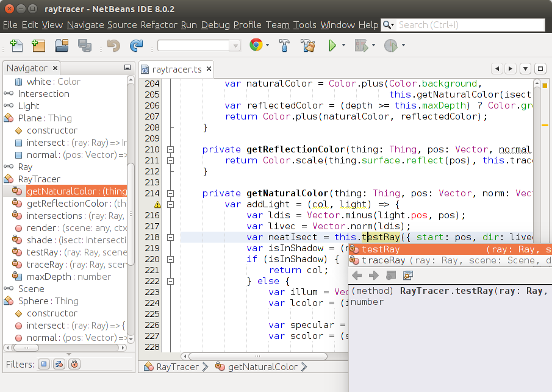Viewport: 552px width, 392px height.
Task: Click the Profile Project toolbar icon
Action: pyautogui.click(x=390, y=45)
